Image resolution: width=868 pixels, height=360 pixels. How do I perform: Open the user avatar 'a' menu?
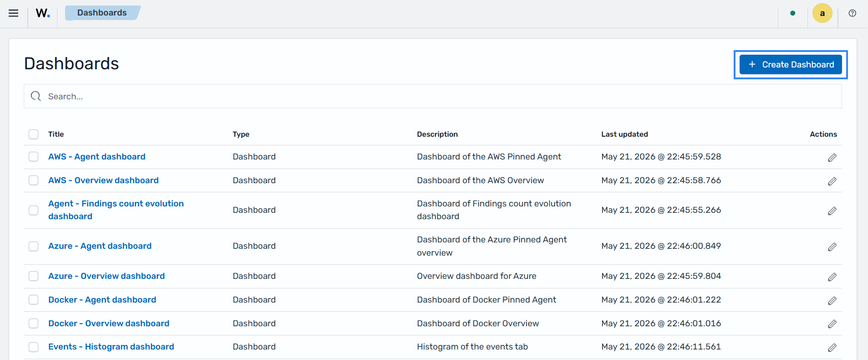pos(822,13)
